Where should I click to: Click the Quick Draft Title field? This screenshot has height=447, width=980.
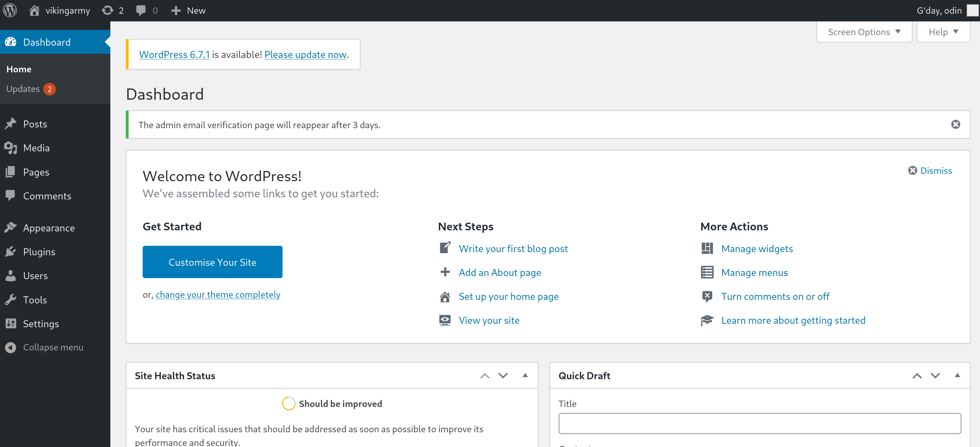[x=759, y=423]
